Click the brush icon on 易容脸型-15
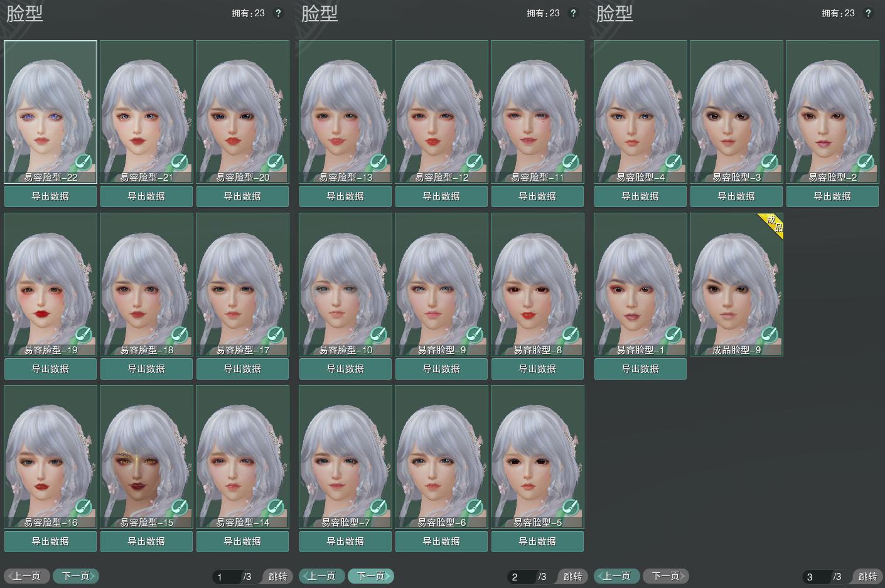Image resolution: width=885 pixels, height=588 pixels. (x=180, y=508)
